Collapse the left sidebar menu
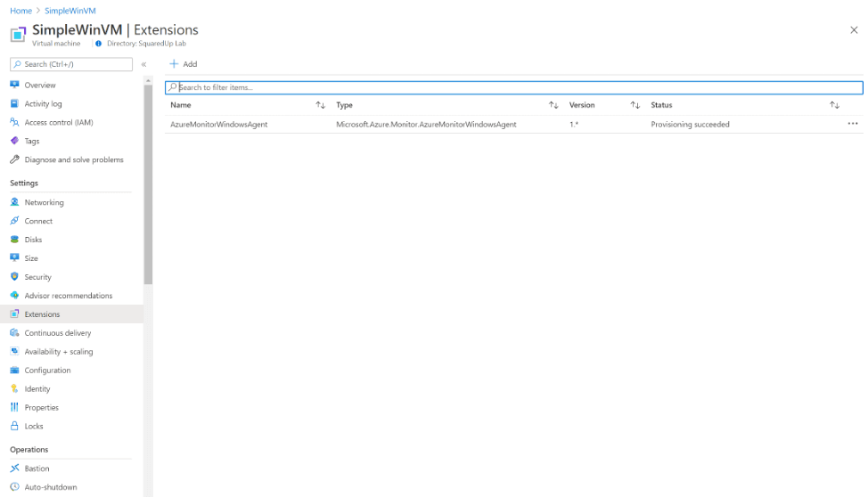The height and width of the screenshot is (497, 868). tap(143, 64)
